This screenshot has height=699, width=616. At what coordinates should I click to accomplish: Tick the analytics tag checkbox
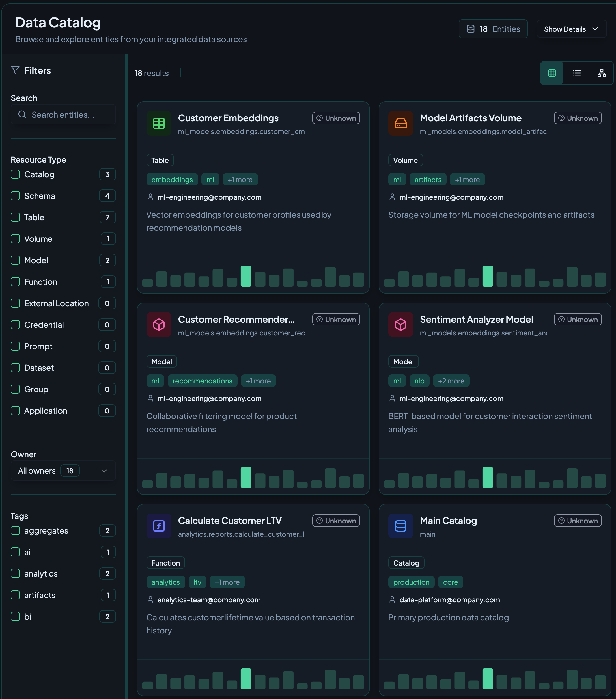(x=15, y=573)
